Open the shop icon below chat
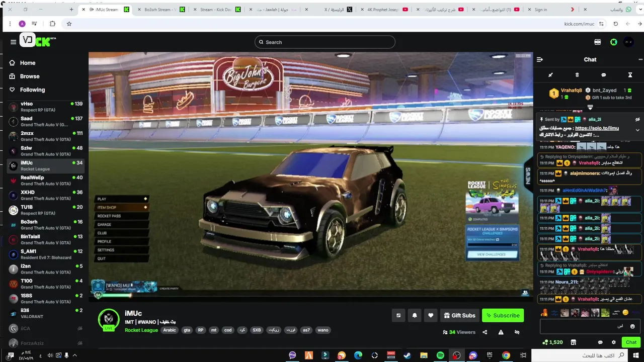644x362 pixels. tap(573, 342)
